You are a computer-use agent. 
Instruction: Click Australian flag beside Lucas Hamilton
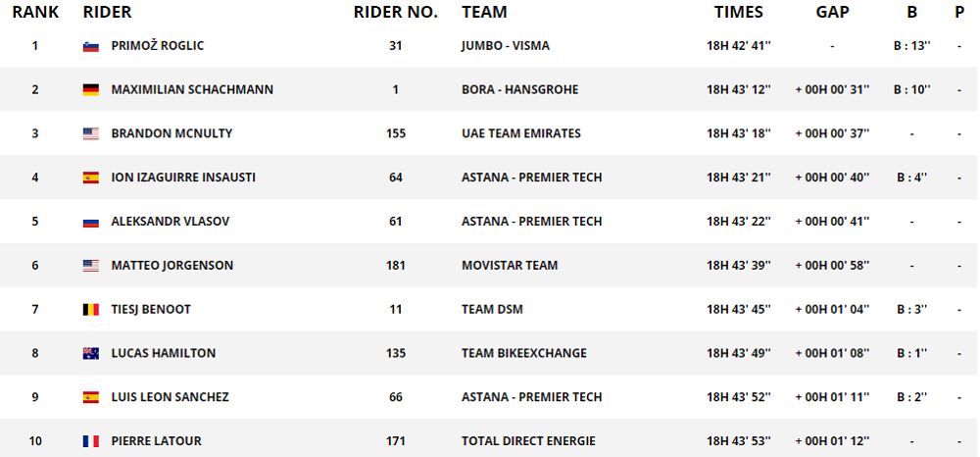[90, 354]
